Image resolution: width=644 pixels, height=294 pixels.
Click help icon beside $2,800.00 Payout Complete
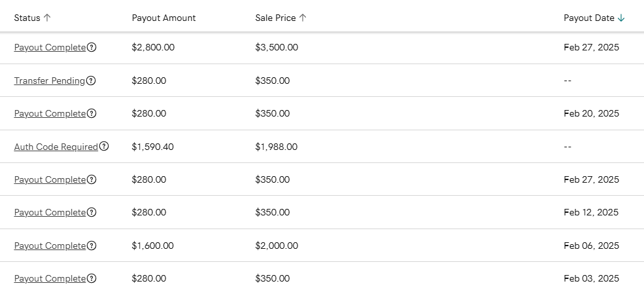click(x=92, y=47)
